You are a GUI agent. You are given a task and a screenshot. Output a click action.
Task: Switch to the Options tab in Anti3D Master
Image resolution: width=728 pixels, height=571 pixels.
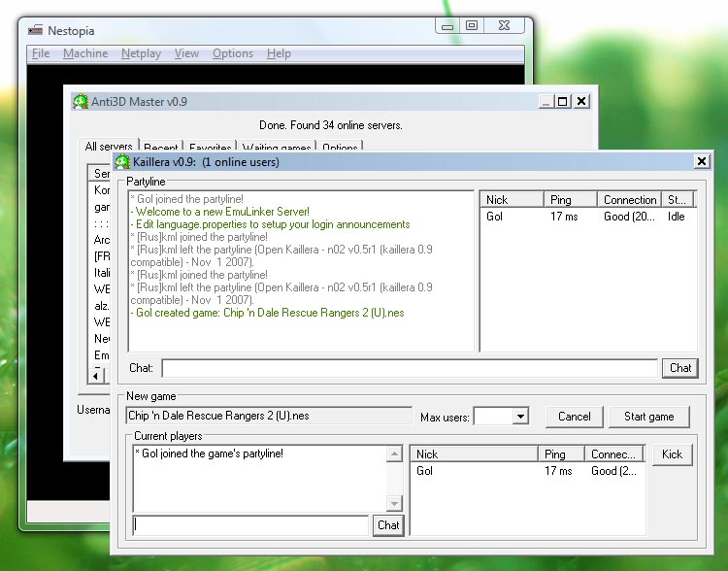click(x=340, y=147)
